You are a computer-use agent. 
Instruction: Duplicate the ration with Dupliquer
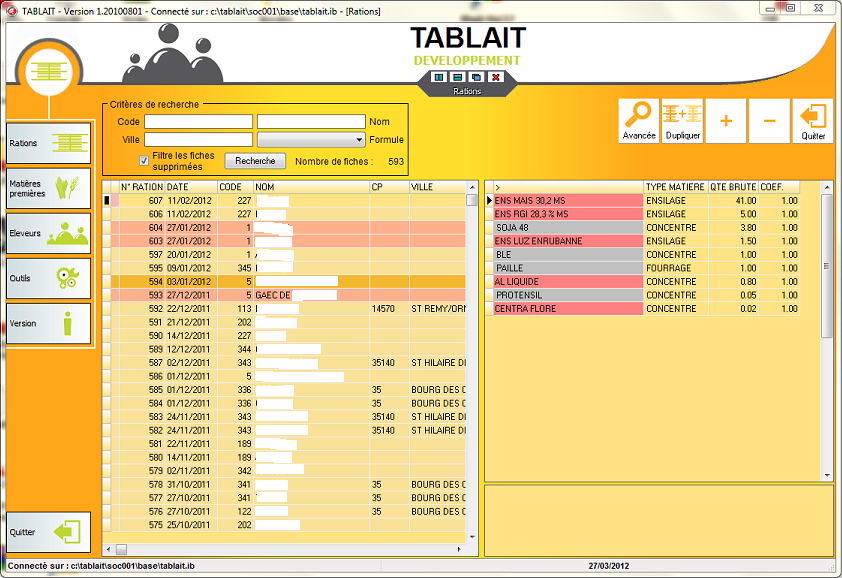pyautogui.click(x=683, y=121)
